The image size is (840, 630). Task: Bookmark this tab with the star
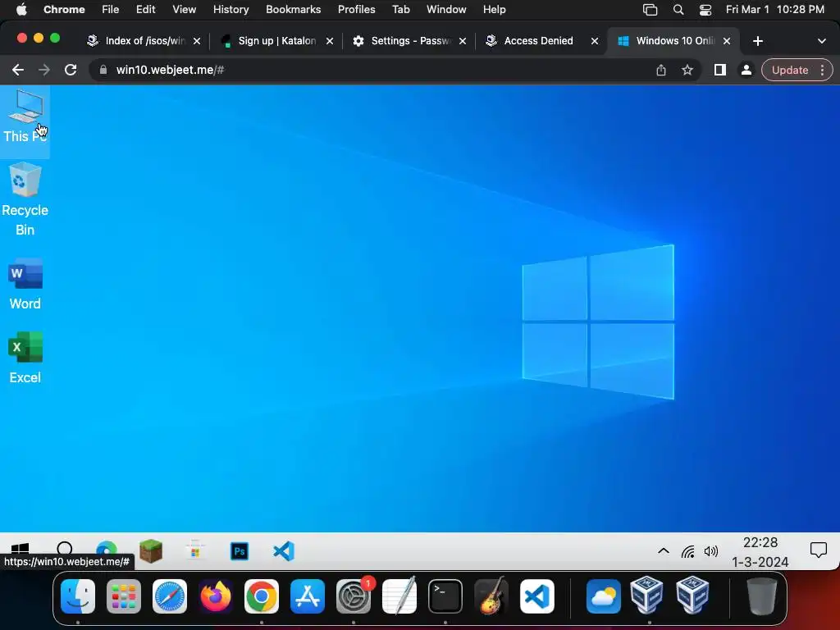(x=687, y=70)
